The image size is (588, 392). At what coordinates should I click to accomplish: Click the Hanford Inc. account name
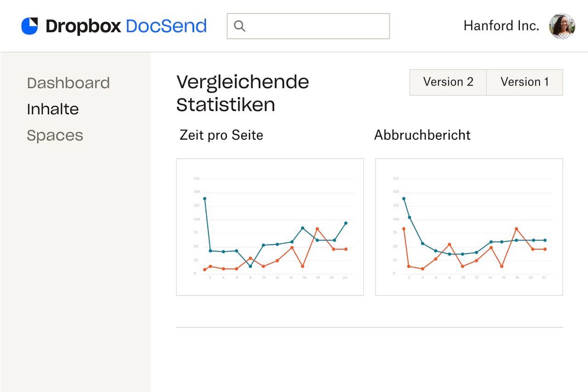(501, 26)
